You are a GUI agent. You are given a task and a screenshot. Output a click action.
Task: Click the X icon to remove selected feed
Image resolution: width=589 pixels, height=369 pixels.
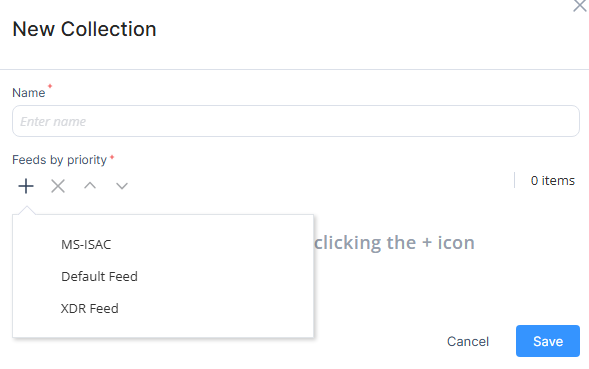point(58,186)
